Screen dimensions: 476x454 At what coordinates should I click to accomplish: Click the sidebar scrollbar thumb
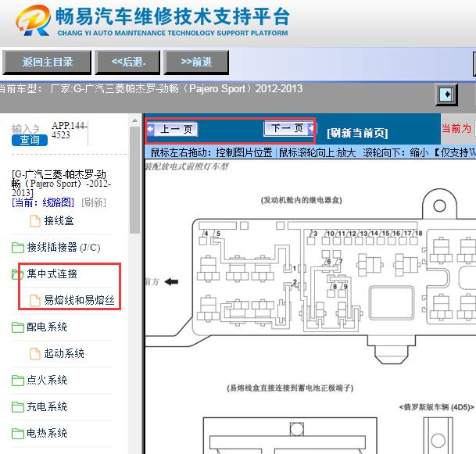[x=134, y=181]
